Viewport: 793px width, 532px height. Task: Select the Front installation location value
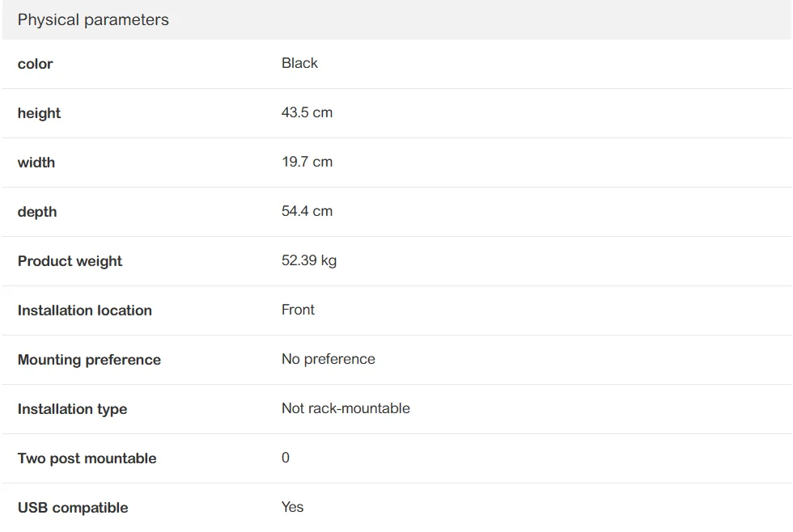(298, 310)
